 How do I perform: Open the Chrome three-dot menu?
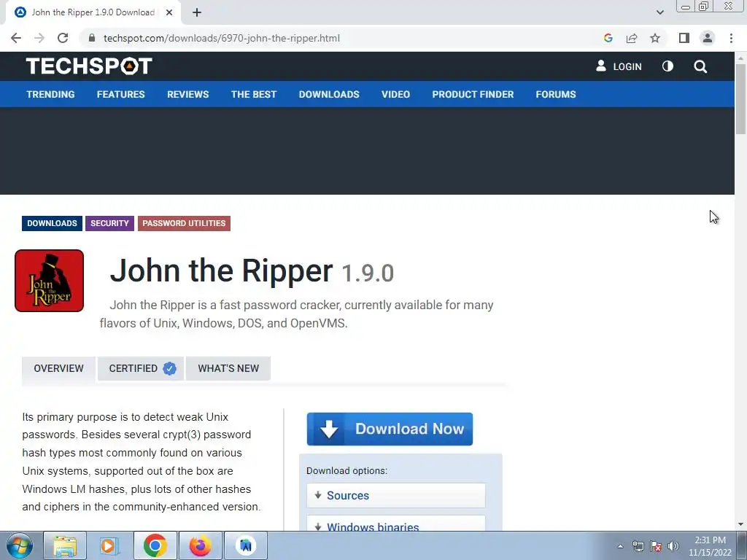[x=731, y=38]
